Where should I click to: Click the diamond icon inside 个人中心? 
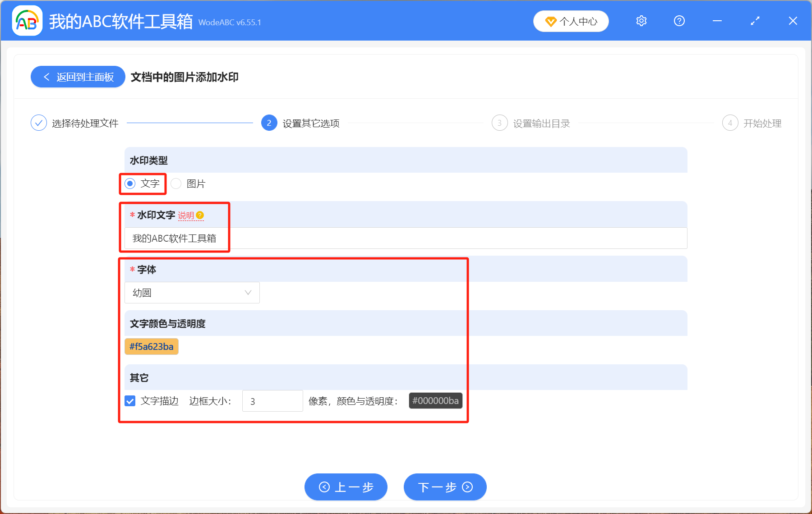coord(551,21)
